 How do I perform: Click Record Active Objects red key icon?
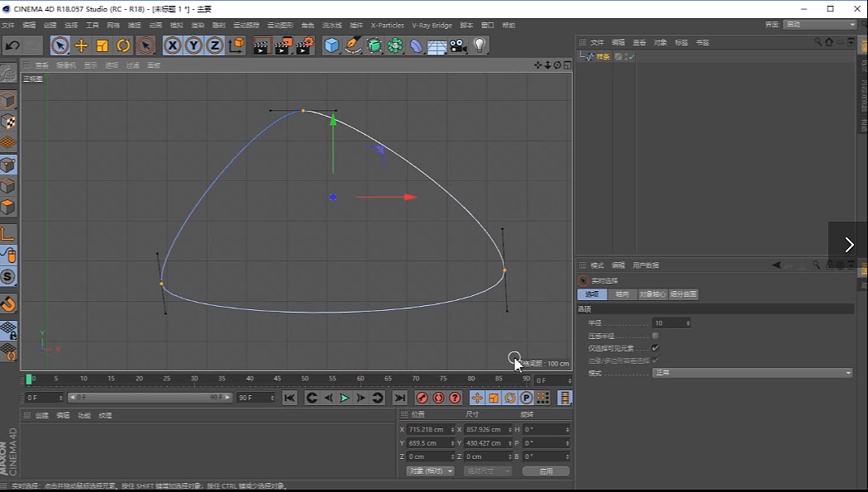coord(422,398)
